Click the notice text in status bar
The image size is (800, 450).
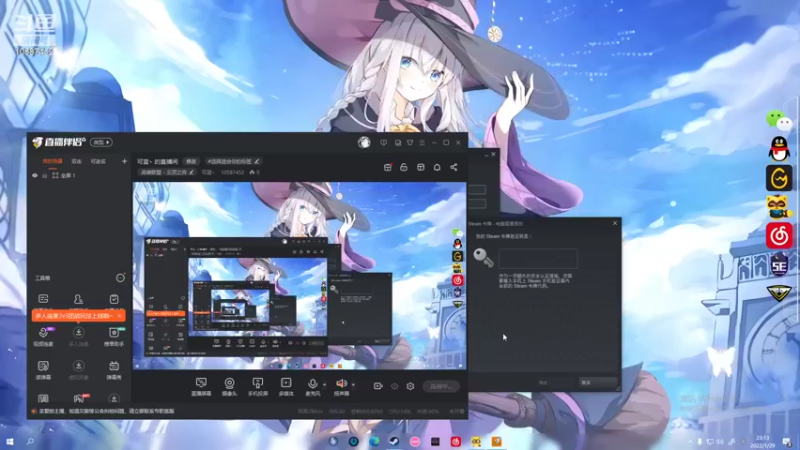[x=107, y=411]
